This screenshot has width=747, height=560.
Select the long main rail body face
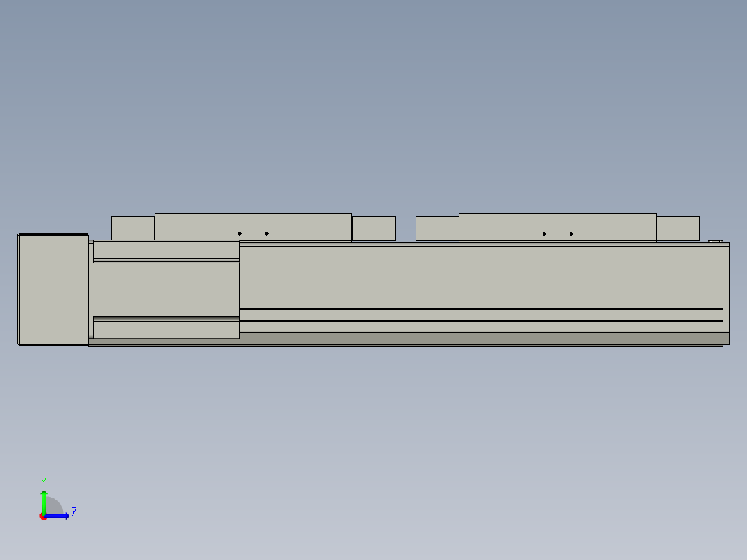[x=481, y=270]
